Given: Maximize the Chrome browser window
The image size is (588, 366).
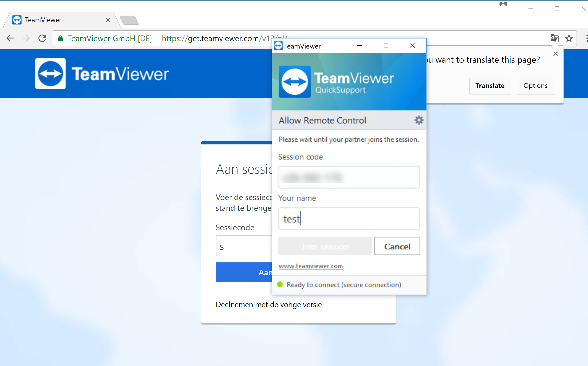Looking at the screenshot, I should [x=557, y=9].
